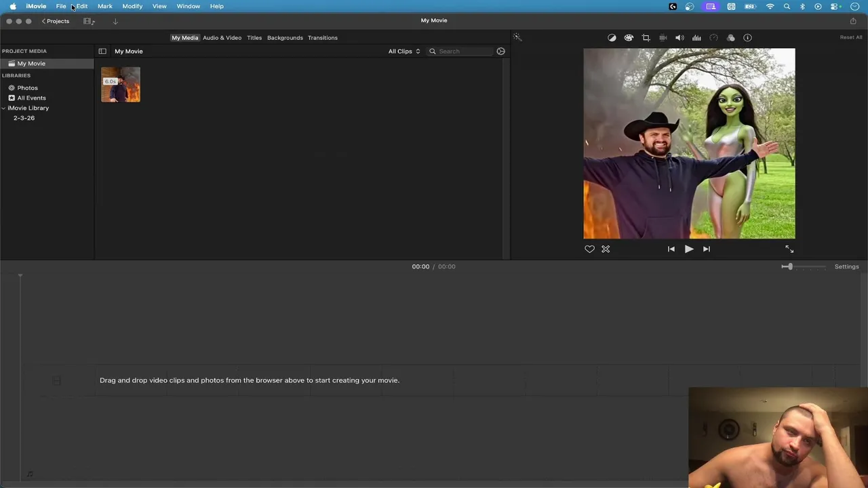This screenshot has width=868, height=488.
Task: Open battery status in menu bar
Action: point(750,6)
